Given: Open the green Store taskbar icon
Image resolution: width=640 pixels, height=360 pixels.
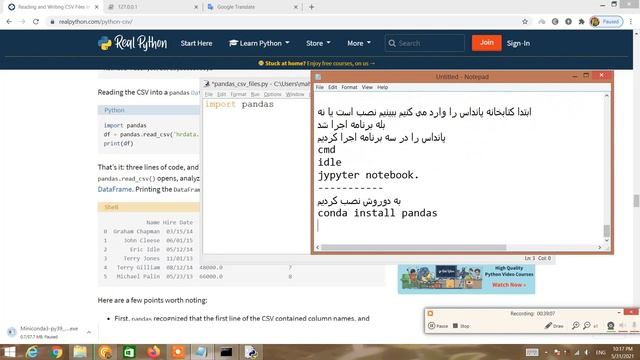Looking at the screenshot, I should [129, 352].
